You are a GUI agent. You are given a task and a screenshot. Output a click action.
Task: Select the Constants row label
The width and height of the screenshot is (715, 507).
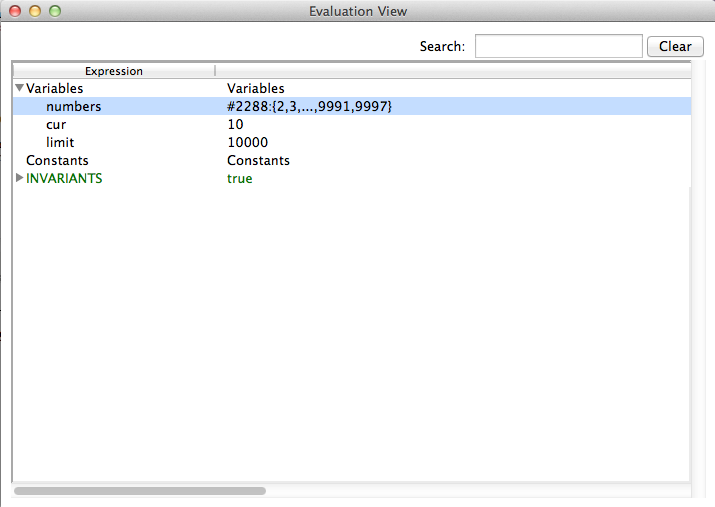(x=57, y=161)
